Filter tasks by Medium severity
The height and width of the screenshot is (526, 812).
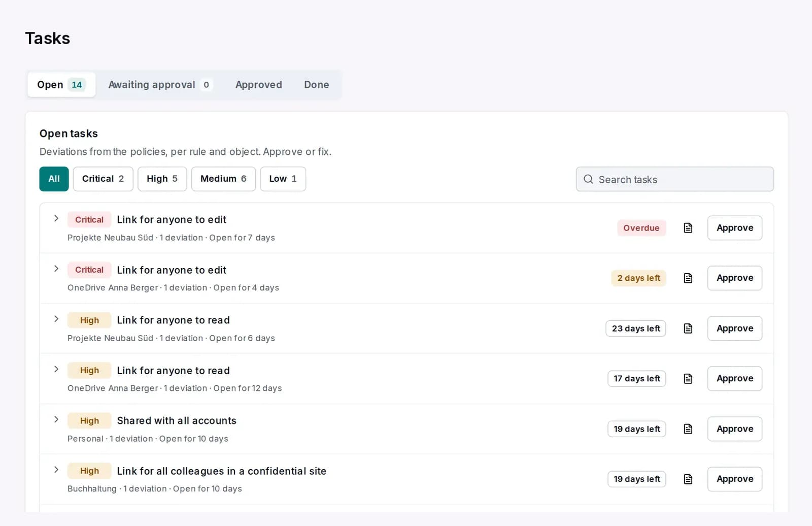[223, 179]
